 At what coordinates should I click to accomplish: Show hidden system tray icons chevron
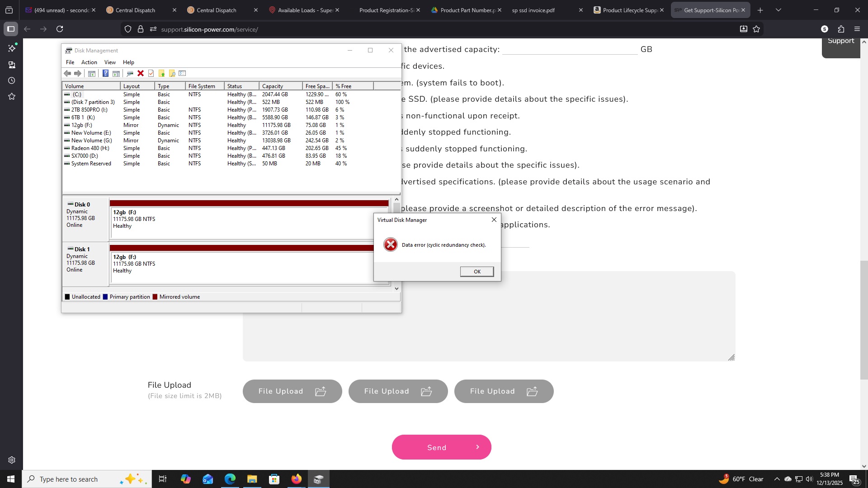click(x=777, y=479)
